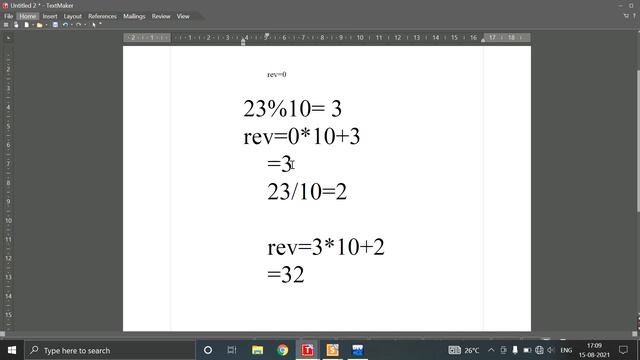Open the Insert ribbon tab
This screenshot has width=640, height=360.
(50, 16)
